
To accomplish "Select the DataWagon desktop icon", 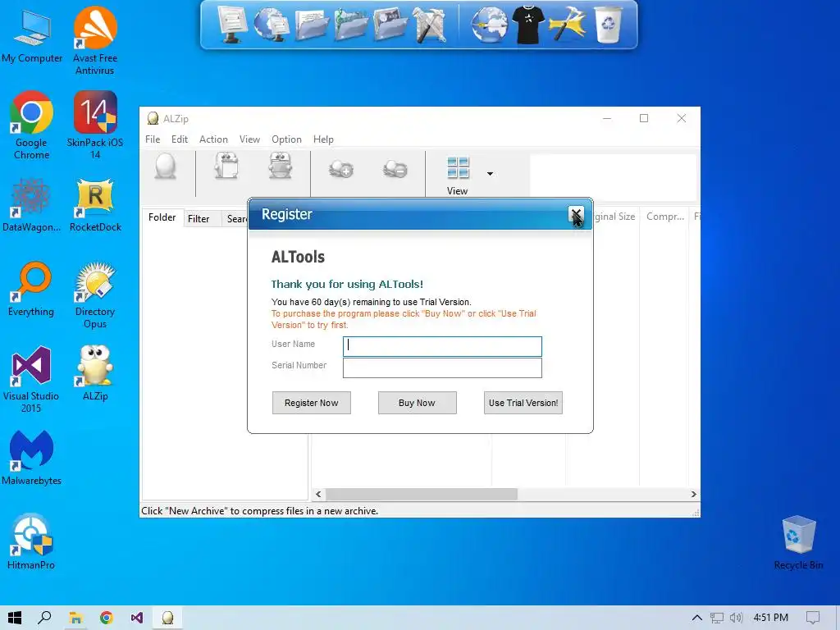I will pos(32,205).
